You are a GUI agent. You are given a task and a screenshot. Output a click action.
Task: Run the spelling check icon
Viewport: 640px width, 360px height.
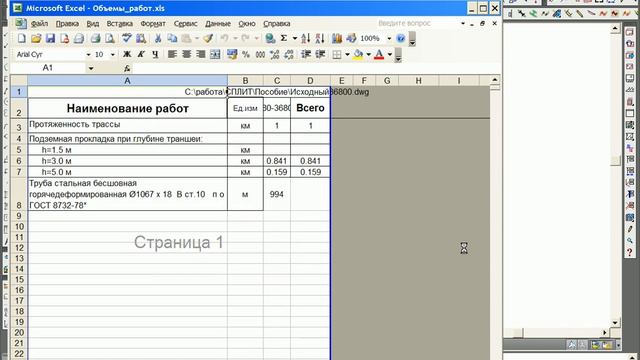point(127,38)
